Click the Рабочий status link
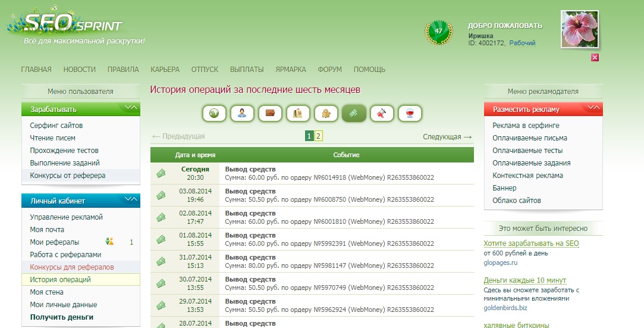Image resolution: width=644 pixels, height=328 pixels. [523, 43]
